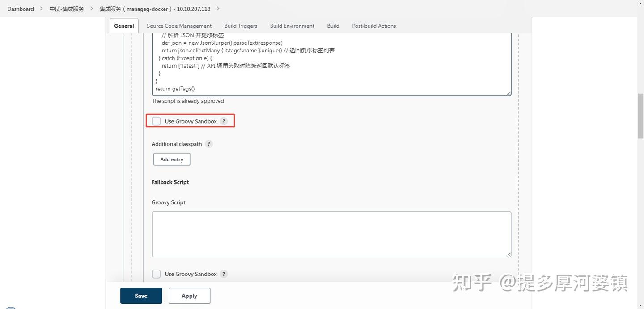This screenshot has height=309, width=644.
Task: Click the 'Groovy Script' field label
Action: click(168, 202)
